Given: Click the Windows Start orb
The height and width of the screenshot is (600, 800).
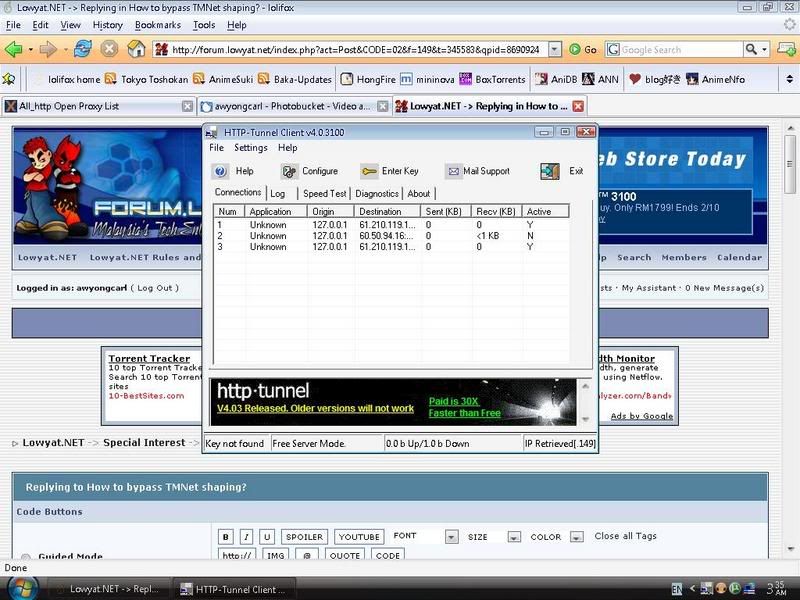Looking at the screenshot, I should [x=22, y=587].
